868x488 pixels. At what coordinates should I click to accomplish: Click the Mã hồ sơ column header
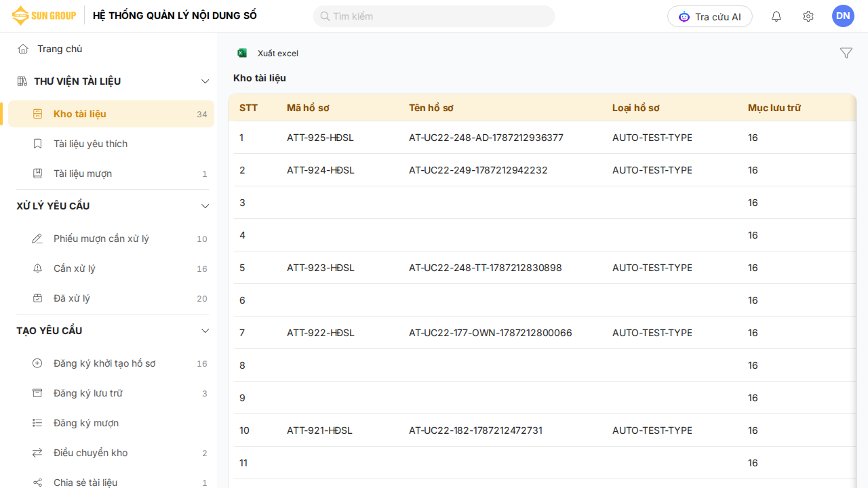coord(308,108)
